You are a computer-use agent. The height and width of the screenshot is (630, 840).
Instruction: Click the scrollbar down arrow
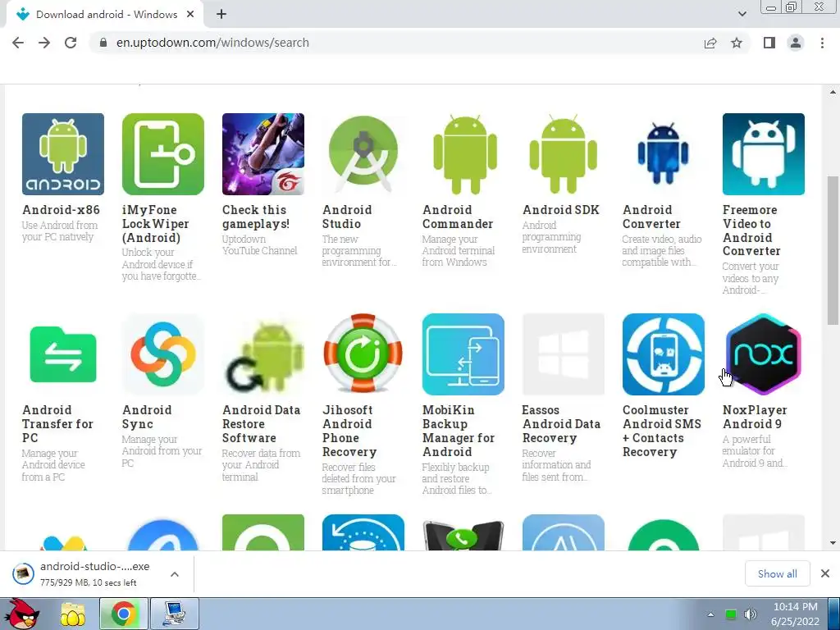click(833, 543)
